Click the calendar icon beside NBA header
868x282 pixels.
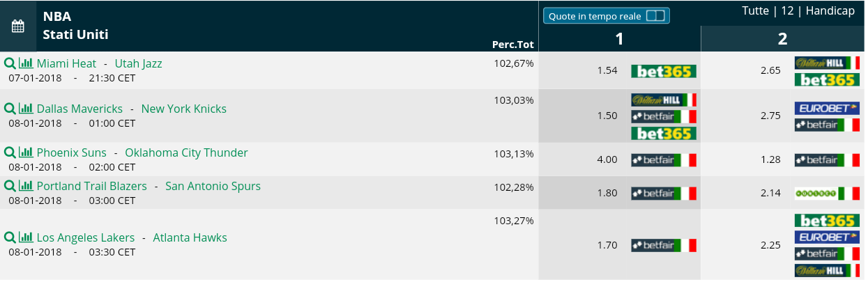pyautogui.click(x=18, y=26)
